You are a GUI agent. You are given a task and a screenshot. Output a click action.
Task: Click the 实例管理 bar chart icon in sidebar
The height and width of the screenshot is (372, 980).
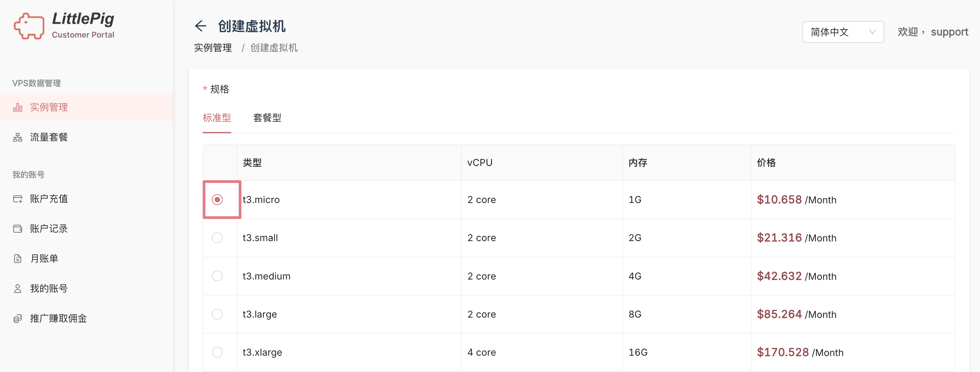pos(17,107)
